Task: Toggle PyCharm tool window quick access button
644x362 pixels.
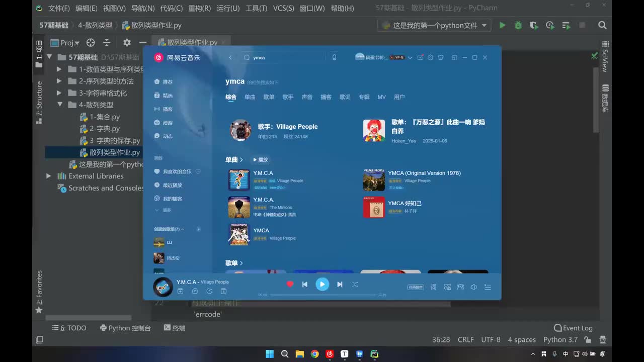Action: 39,340
